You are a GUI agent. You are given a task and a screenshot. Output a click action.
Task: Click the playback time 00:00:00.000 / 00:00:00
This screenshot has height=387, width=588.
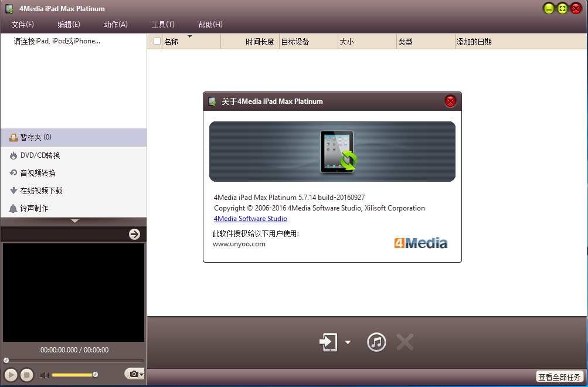(x=74, y=350)
